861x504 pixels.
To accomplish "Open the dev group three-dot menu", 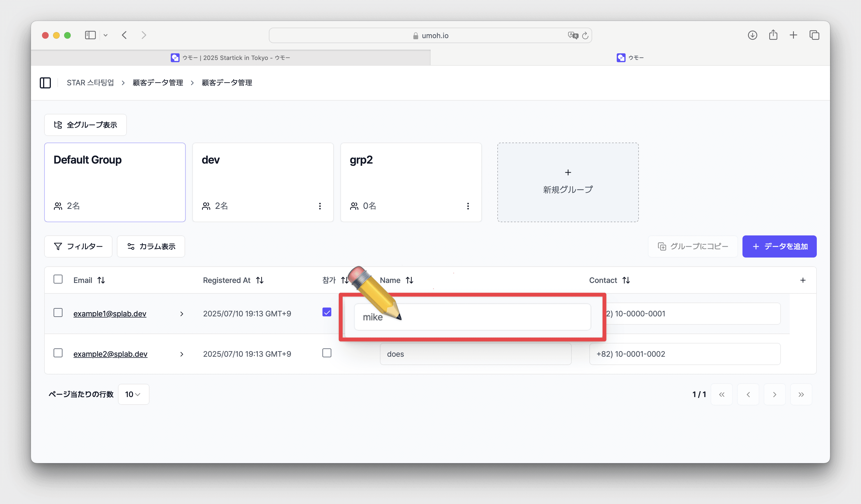I will (x=320, y=206).
